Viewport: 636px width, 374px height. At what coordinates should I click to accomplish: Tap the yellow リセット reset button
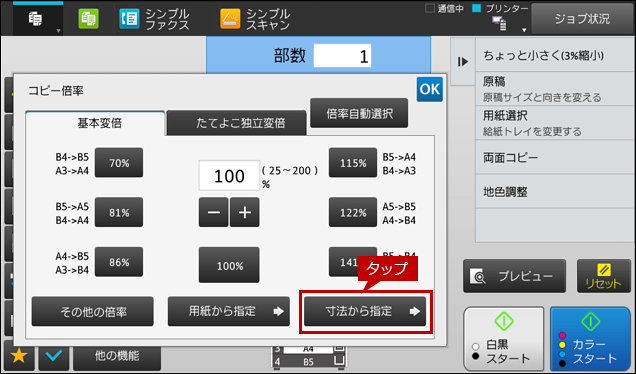point(604,276)
